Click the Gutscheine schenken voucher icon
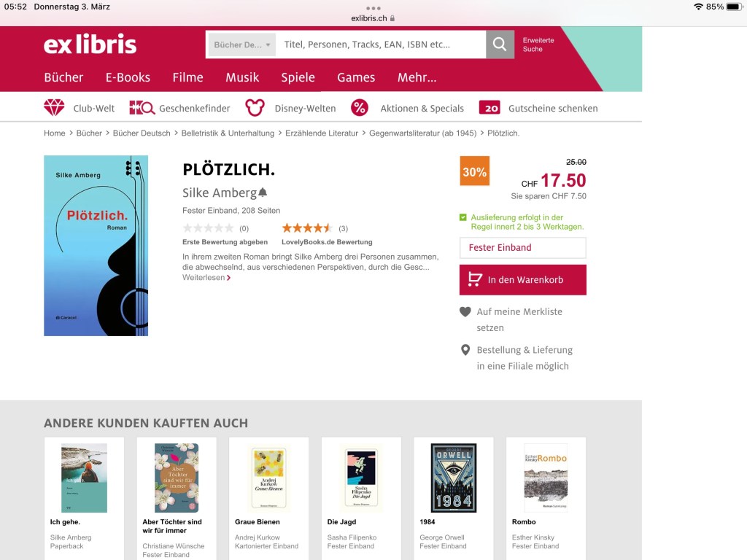Viewport: 747px width, 560px height. point(489,108)
